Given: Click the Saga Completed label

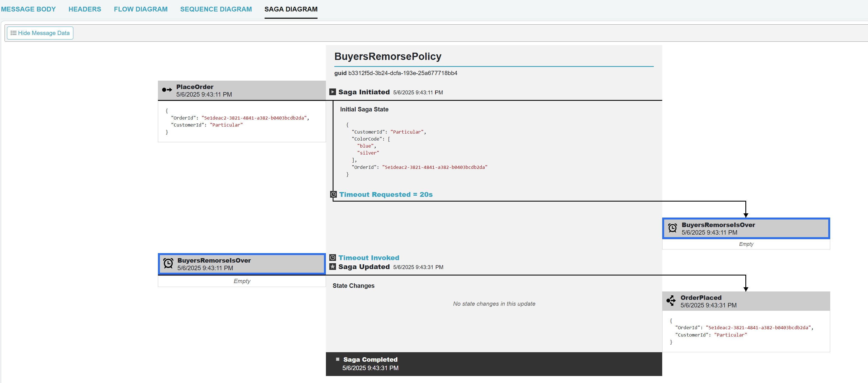Looking at the screenshot, I should [370, 359].
